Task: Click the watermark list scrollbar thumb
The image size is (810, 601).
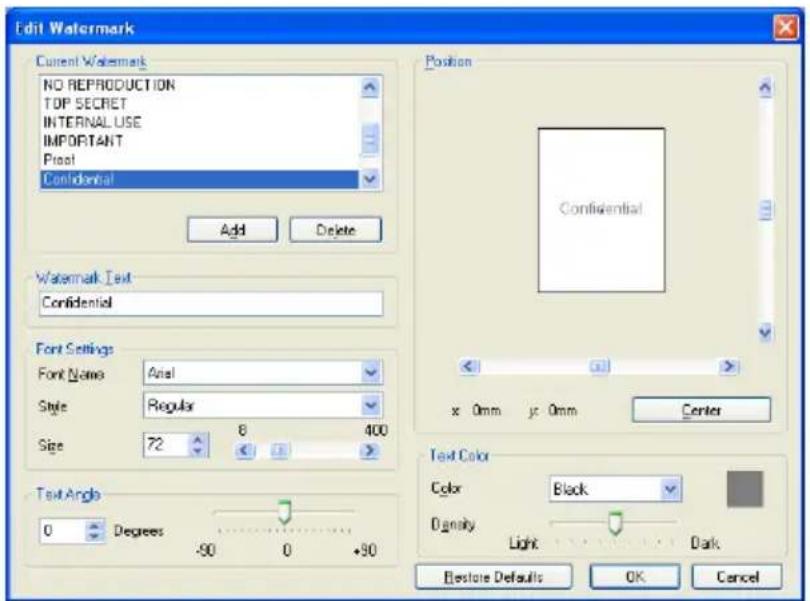Action: (x=370, y=139)
